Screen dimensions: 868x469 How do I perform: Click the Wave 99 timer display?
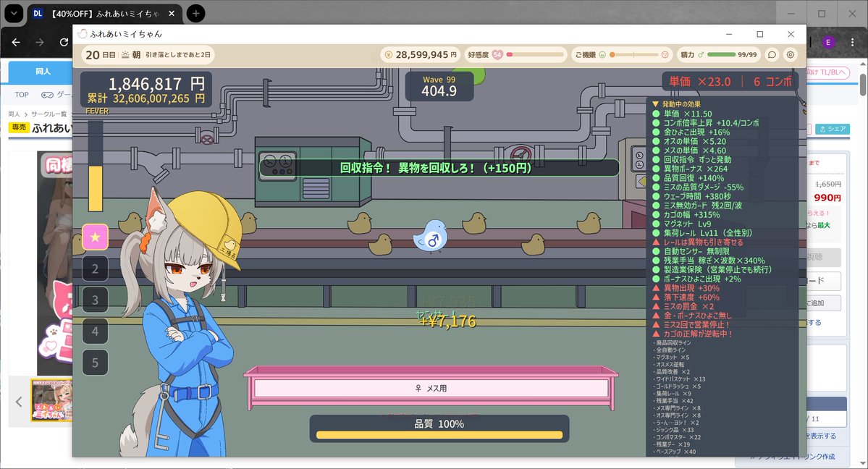point(439,86)
